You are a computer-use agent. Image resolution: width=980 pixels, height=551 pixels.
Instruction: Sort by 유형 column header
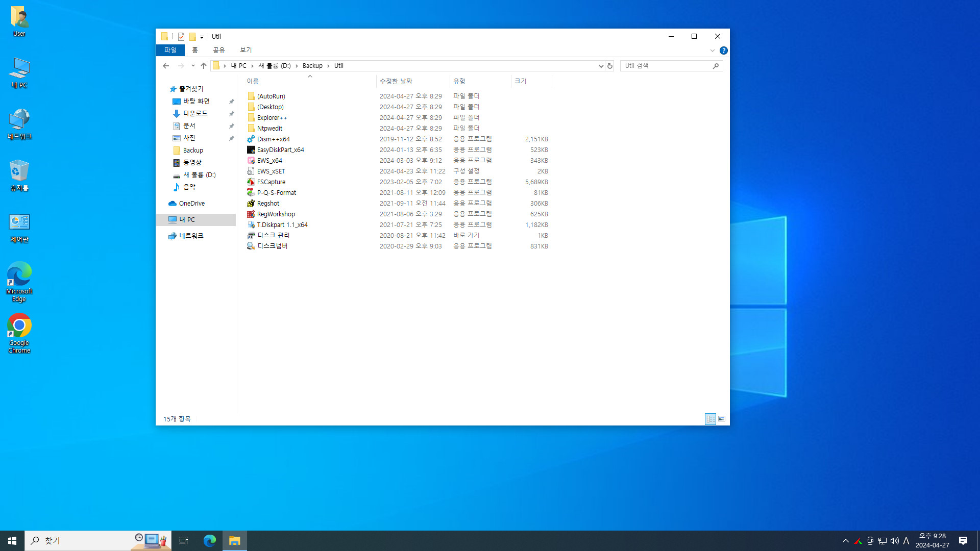[480, 81]
